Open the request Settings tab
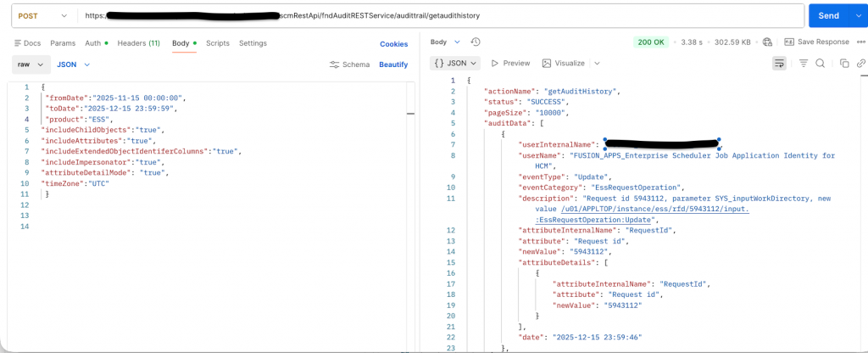 [253, 43]
